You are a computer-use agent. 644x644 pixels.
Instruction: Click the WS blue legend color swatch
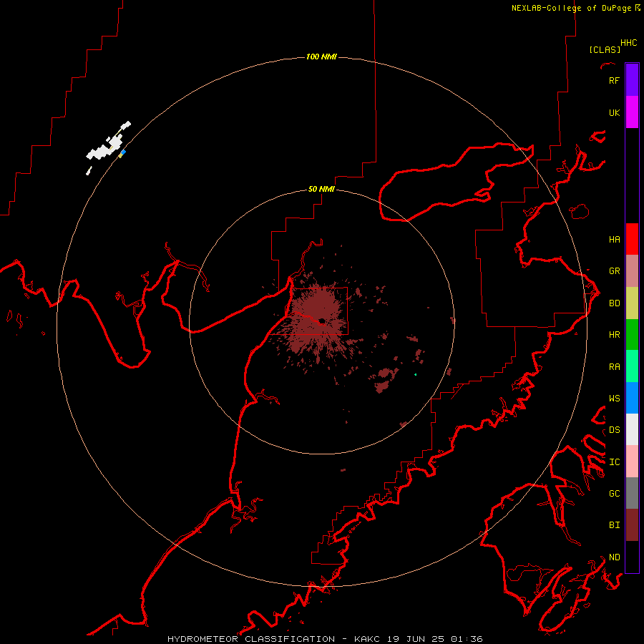(x=632, y=398)
